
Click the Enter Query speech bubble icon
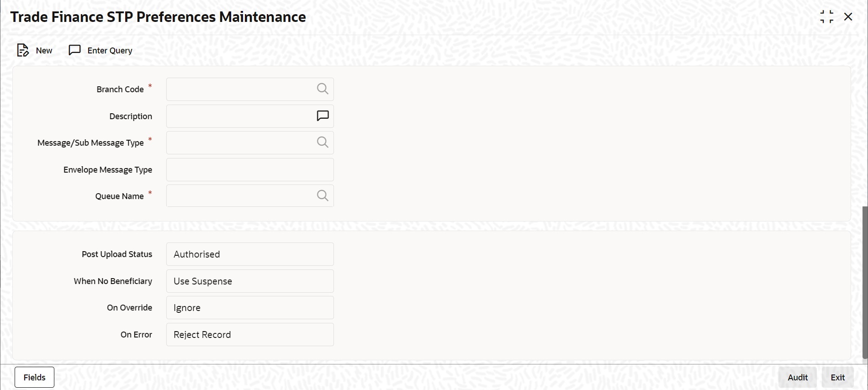coord(74,50)
